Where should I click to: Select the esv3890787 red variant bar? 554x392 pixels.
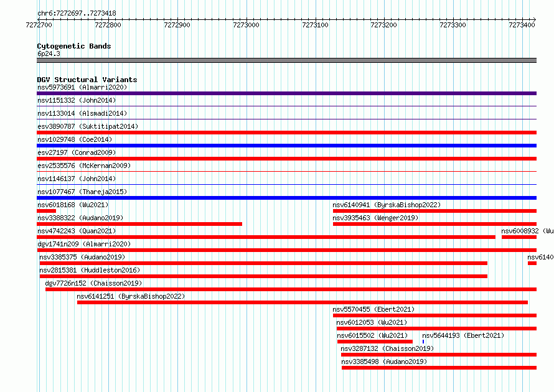coord(286,133)
